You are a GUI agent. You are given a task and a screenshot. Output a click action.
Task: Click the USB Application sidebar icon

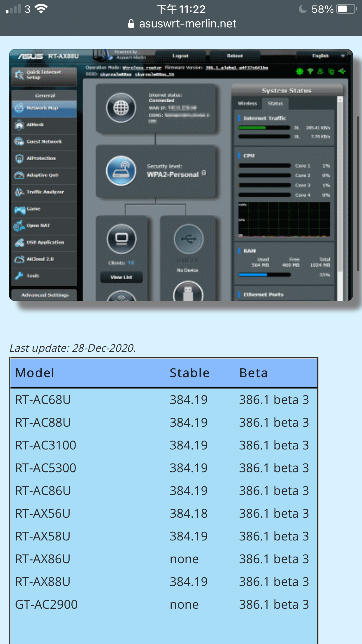pyautogui.click(x=19, y=242)
